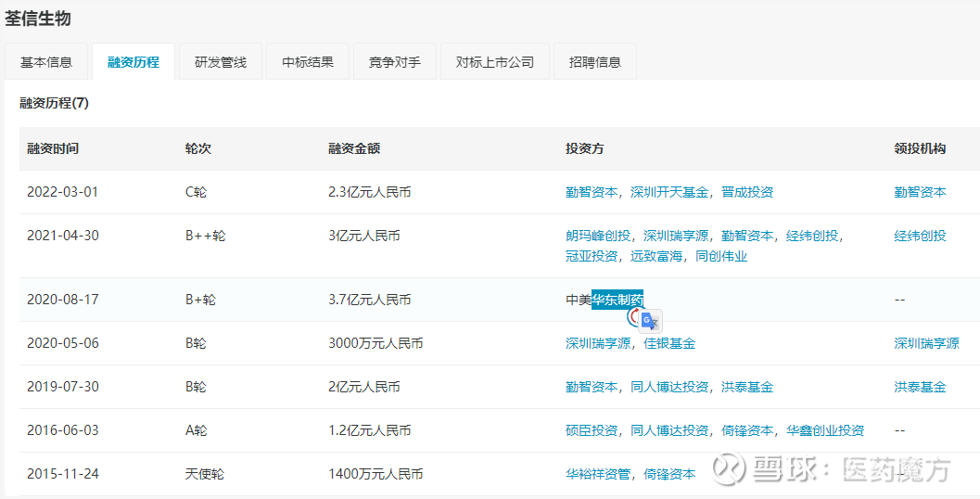Image resolution: width=980 pixels, height=499 pixels.
Task: Select the 3.7亿元人民币 amount cell
Action: tap(369, 300)
